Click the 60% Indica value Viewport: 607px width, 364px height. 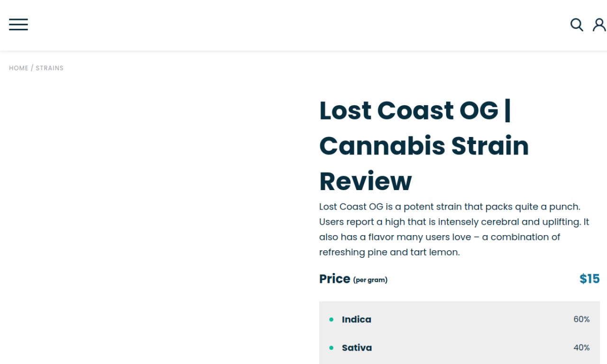[581, 319]
